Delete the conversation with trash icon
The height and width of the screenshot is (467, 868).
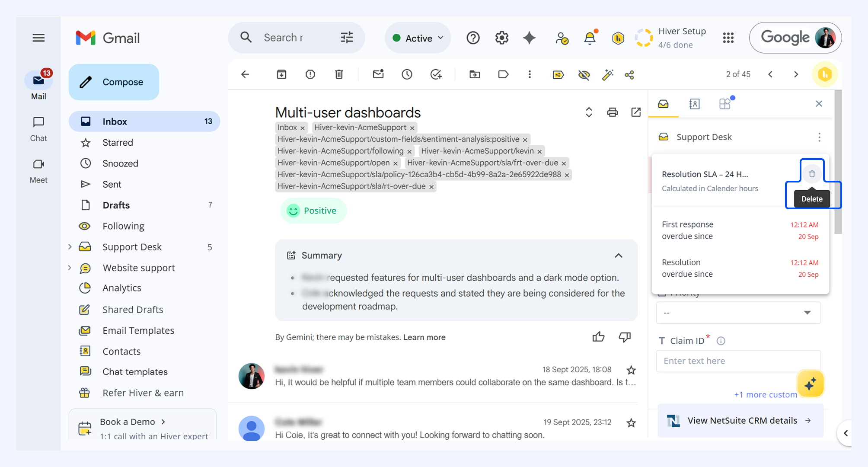[x=339, y=74]
